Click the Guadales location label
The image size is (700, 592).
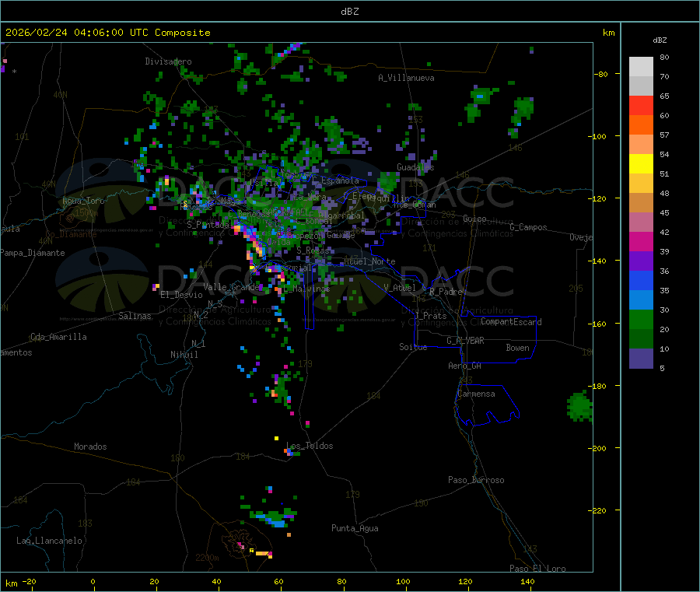[415, 167]
